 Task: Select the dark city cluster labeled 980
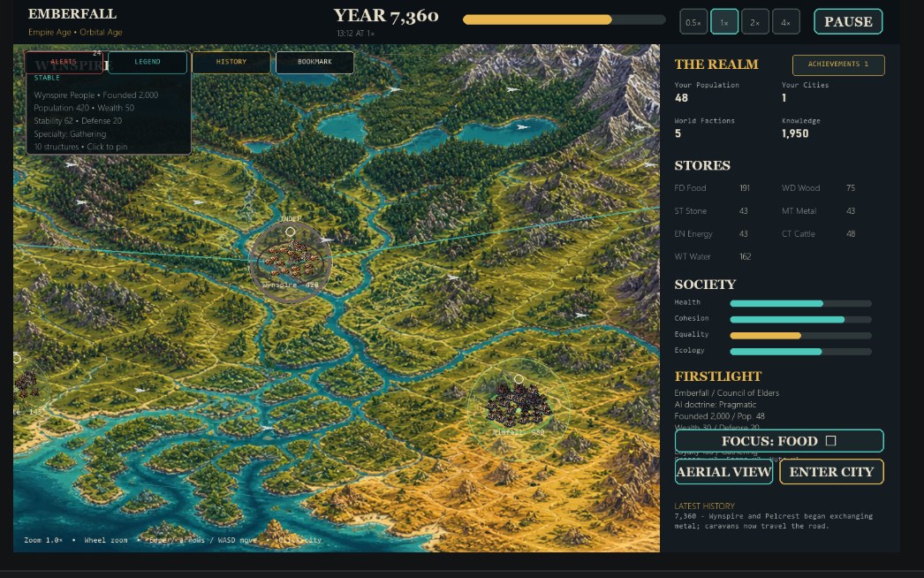(519, 405)
